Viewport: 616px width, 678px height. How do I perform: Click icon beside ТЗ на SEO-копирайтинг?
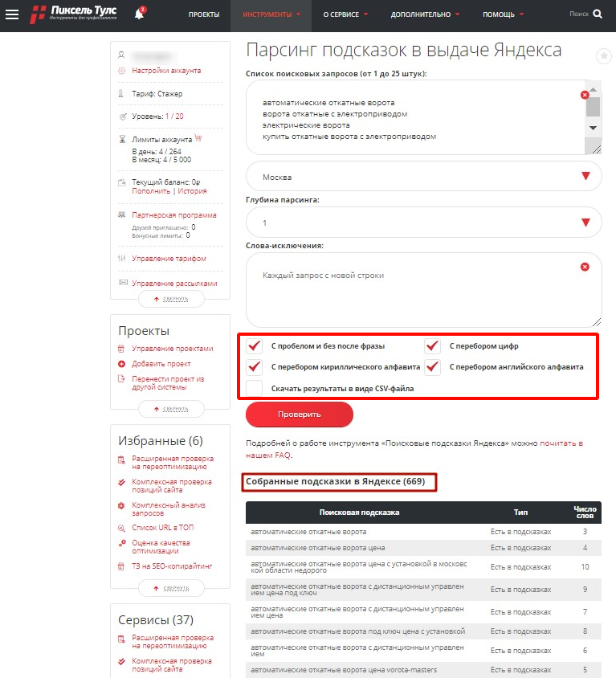pos(121,566)
